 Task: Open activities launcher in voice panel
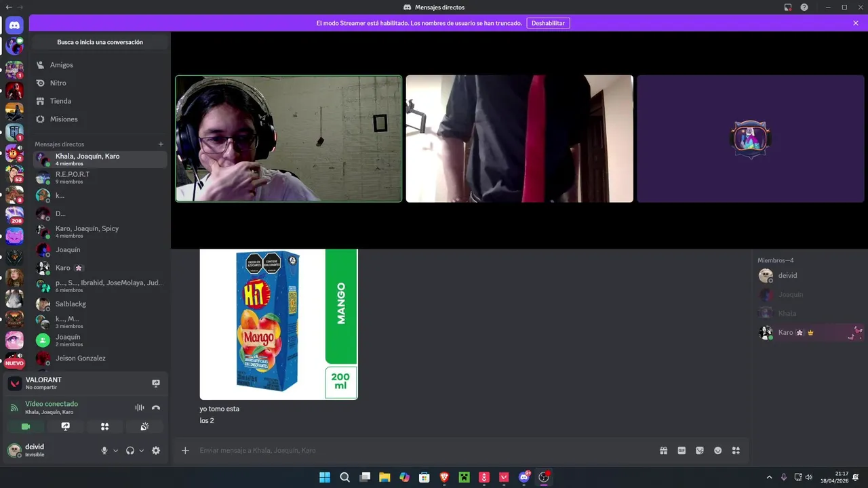click(x=104, y=426)
